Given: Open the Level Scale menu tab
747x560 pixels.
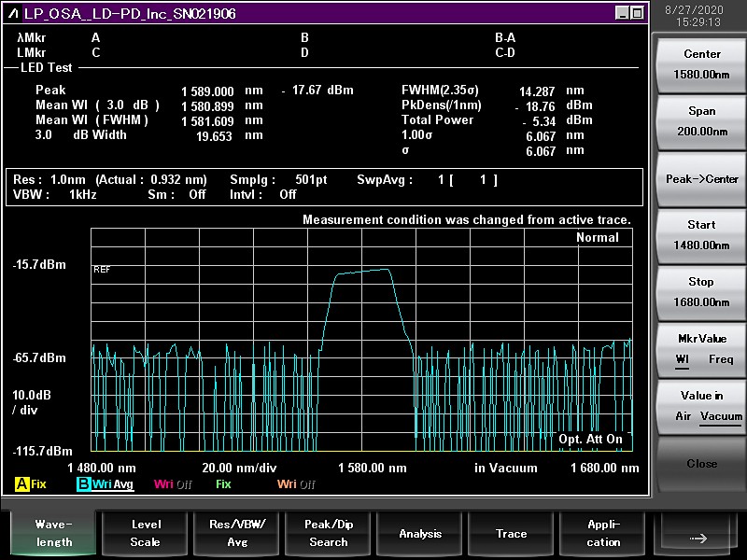Looking at the screenshot, I should (146, 534).
